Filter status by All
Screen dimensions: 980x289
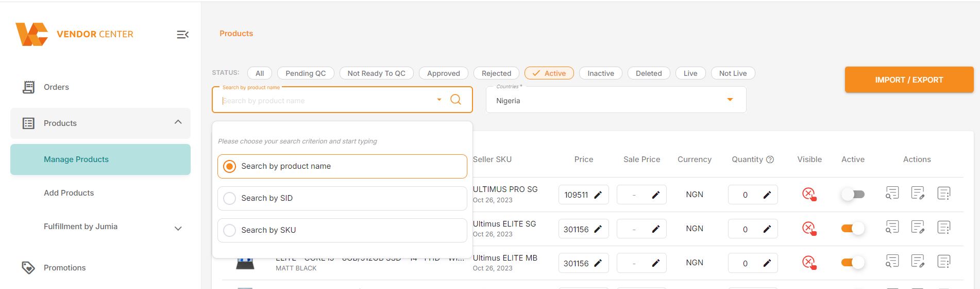click(x=260, y=73)
